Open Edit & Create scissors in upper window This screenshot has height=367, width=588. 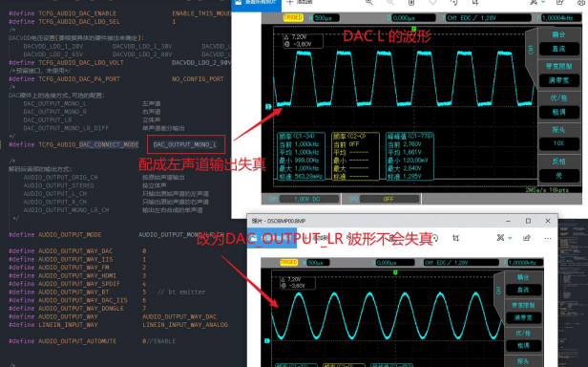point(534,2)
